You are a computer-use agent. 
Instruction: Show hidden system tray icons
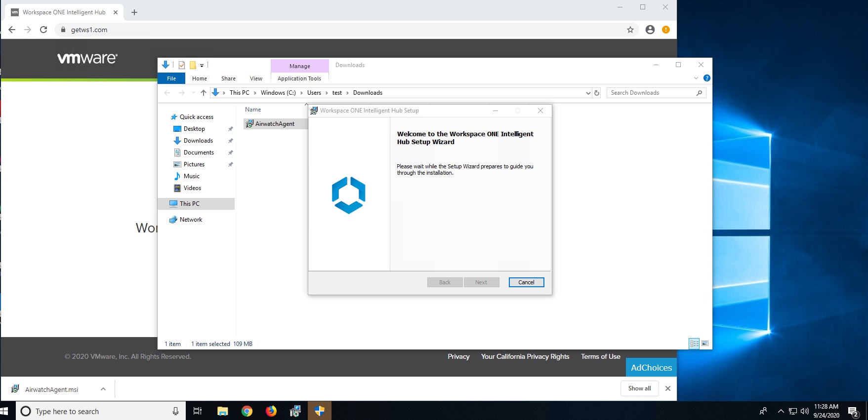pos(781,411)
